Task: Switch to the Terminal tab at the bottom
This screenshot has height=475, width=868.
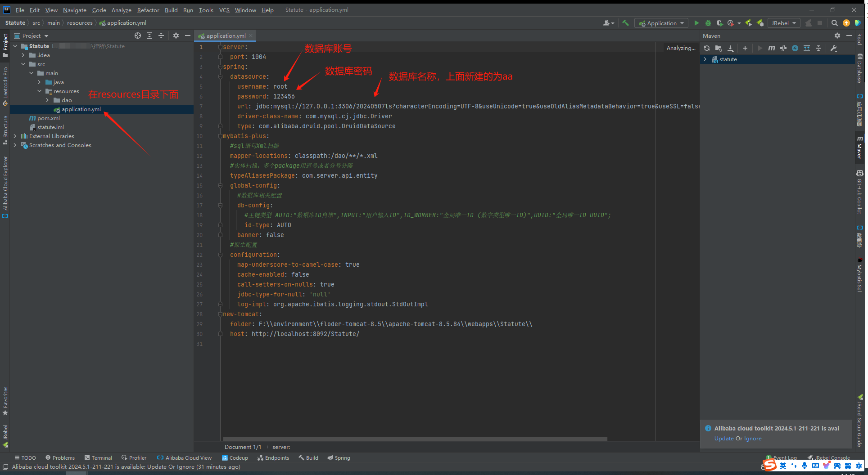Action: (98, 458)
